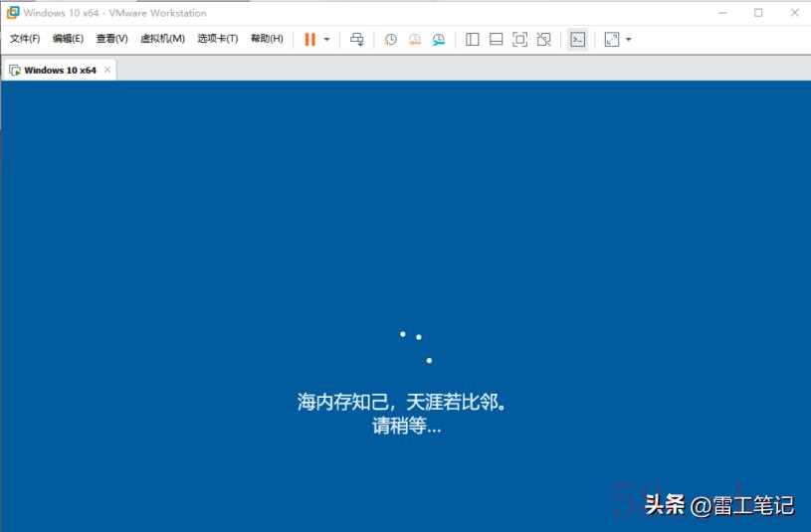Open the 帮助(H) menu
This screenshot has height=532, width=811.
[267, 39]
